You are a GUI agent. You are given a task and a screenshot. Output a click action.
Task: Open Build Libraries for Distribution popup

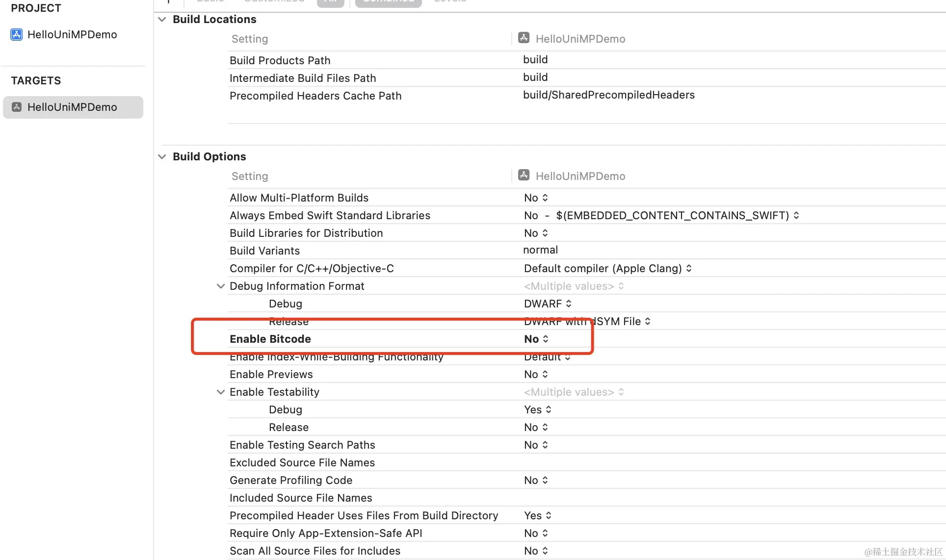pos(536,233)
